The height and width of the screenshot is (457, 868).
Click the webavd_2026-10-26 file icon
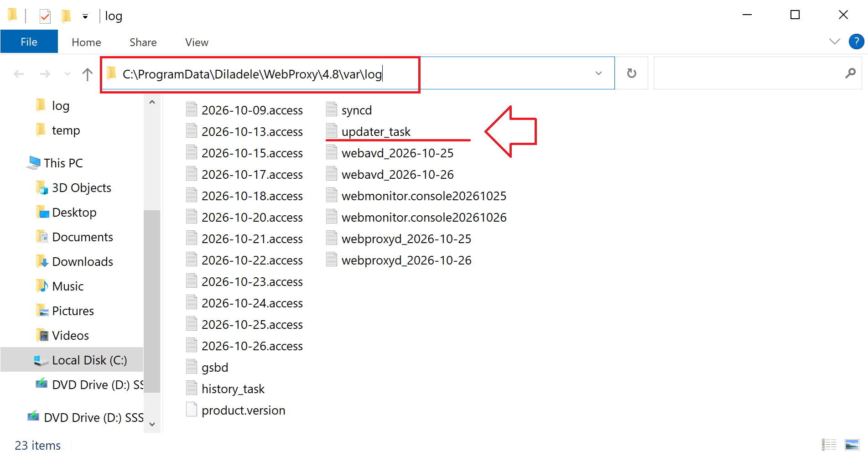[x=332, y=174]
